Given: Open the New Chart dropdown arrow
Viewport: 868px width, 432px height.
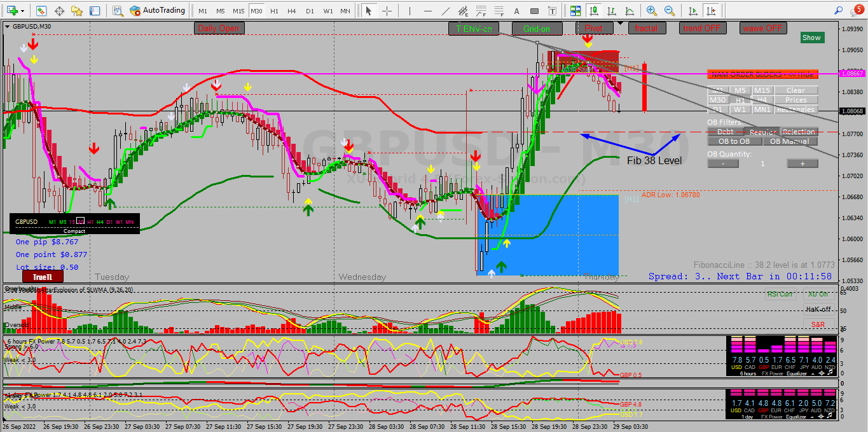Looking at the screenshot, I should 23,11.
